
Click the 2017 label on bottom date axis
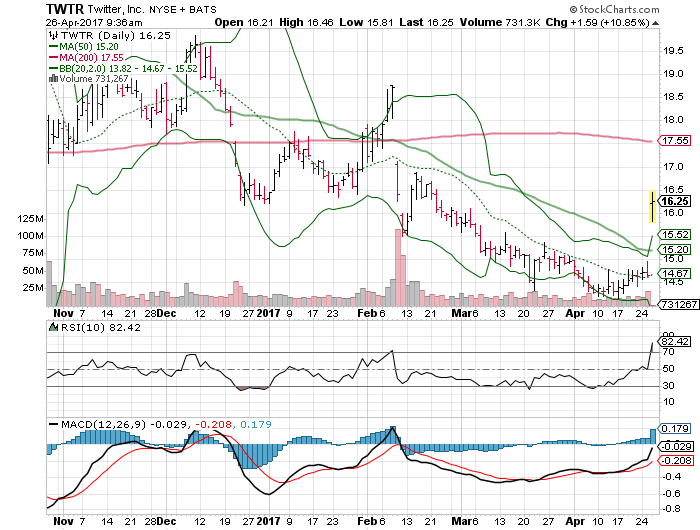pos(268,521)
